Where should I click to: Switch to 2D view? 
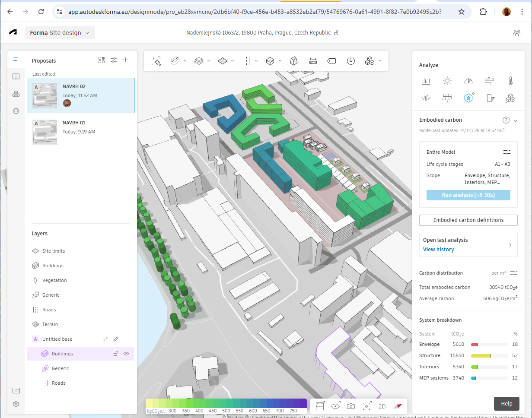(382, 406)
